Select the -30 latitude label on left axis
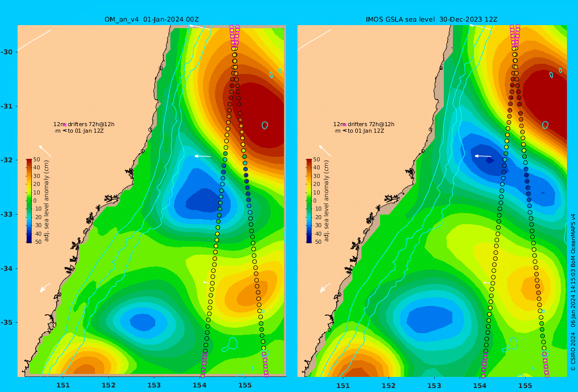The height and width of the screenshot is (392, 578). coord(7,52)
